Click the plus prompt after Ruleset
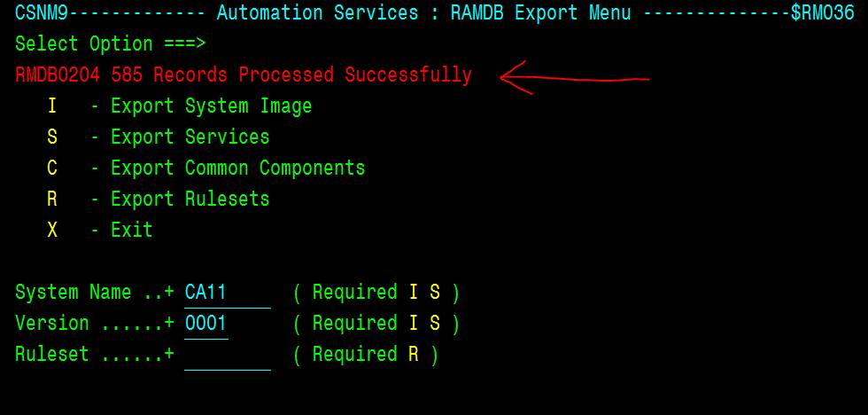 pyautogui.click(x=169, y=356)
